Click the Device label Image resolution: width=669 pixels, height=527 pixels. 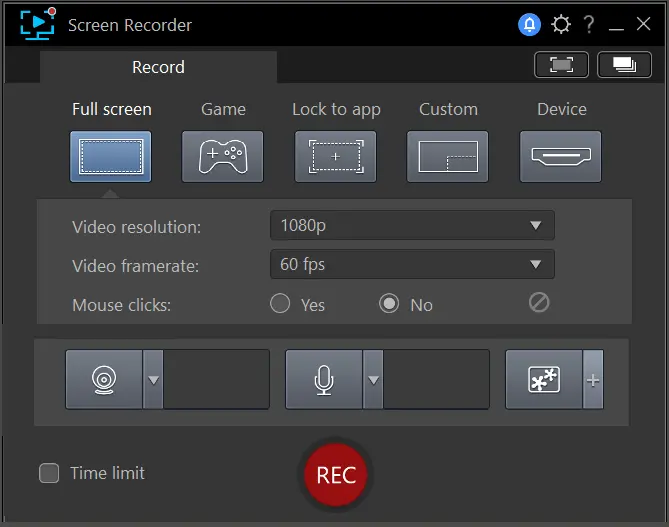tap(562, 109)
